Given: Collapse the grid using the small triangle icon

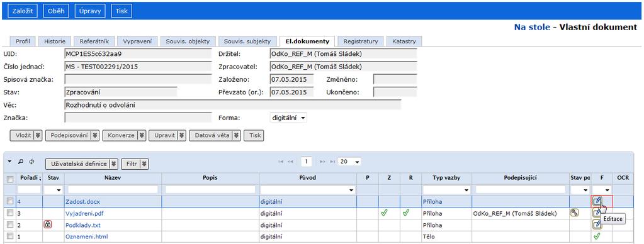Looking at the screenshot, I should pos(10,162).
